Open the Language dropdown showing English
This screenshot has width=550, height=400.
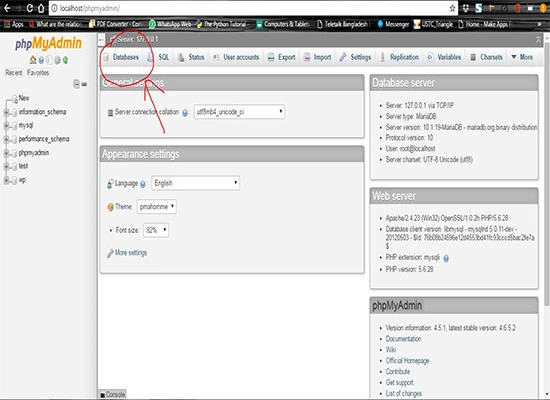[195, 183]
